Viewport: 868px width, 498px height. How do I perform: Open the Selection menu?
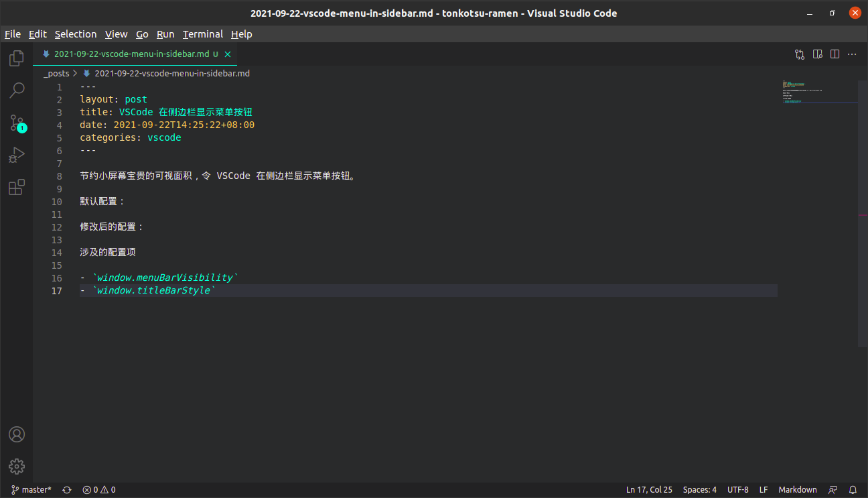(x=76, y=34)
